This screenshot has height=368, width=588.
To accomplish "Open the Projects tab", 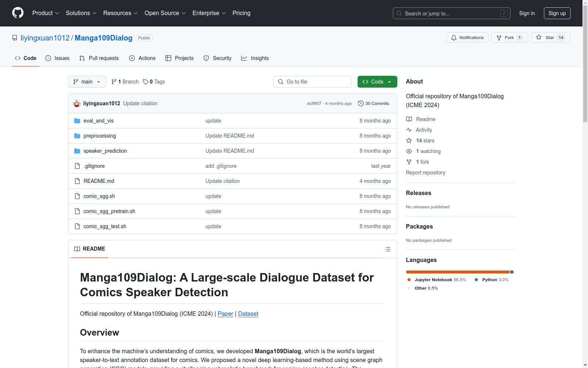I will (x=179, y=58).
